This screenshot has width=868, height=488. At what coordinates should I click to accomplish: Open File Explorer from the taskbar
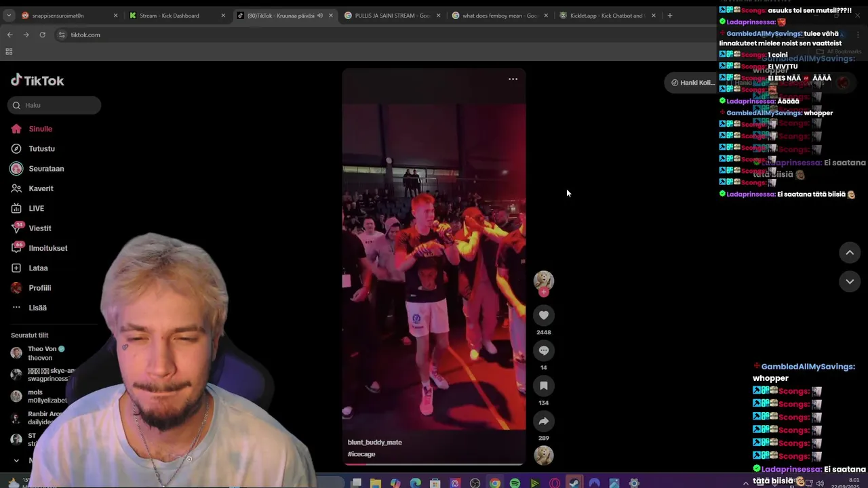[x=375, y=483]
